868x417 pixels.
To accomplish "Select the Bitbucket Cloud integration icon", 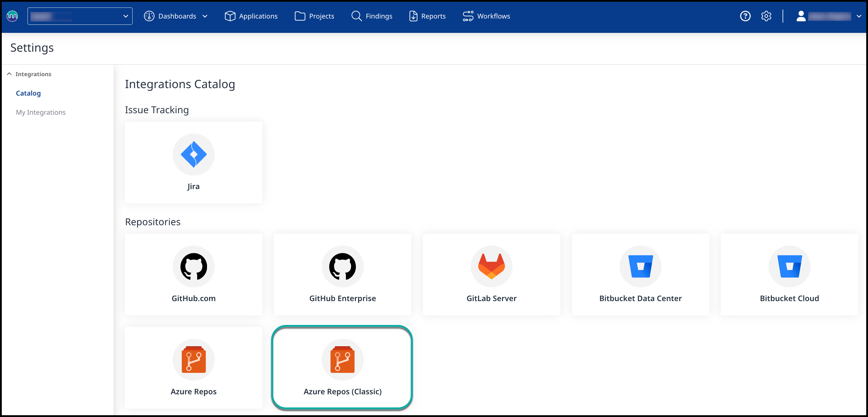I will tap(789, 266).
